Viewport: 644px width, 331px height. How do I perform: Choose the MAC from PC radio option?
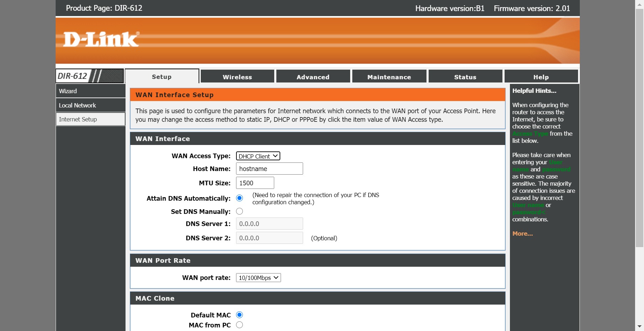[240, 325]
